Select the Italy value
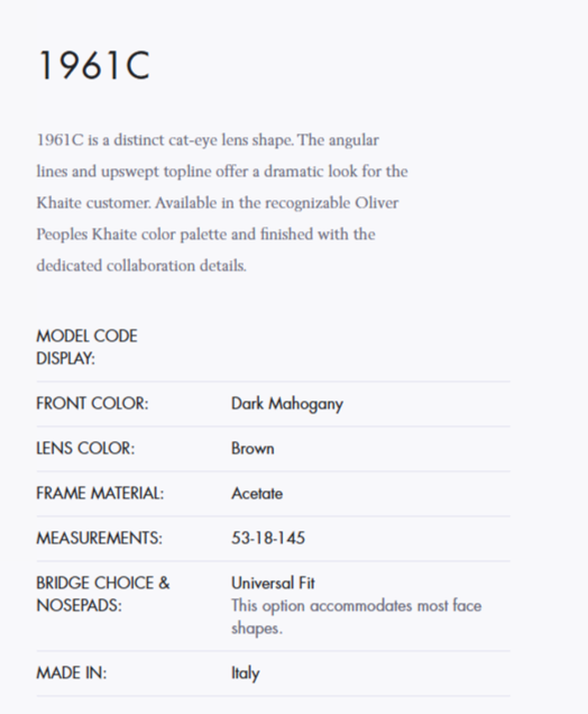Image resolution: width=588 pixels, height=714 pixels. (x=245, y=674)
